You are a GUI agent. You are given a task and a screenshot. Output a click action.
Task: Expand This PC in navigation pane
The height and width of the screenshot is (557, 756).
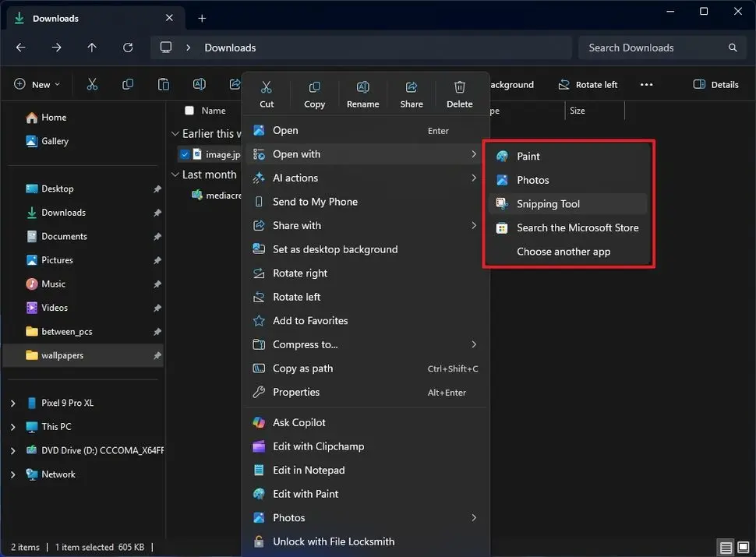12,427
